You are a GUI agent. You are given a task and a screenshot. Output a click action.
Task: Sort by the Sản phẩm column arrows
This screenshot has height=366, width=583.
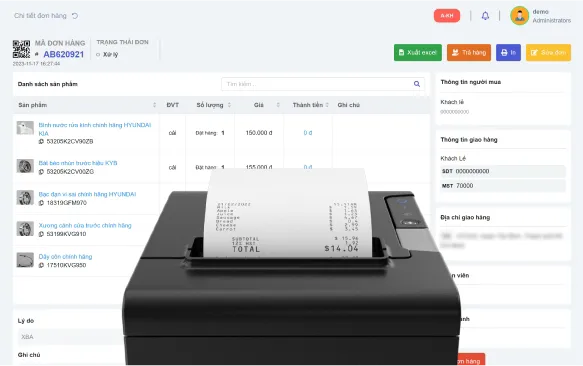pyautogui.click(x=154, y=105)
